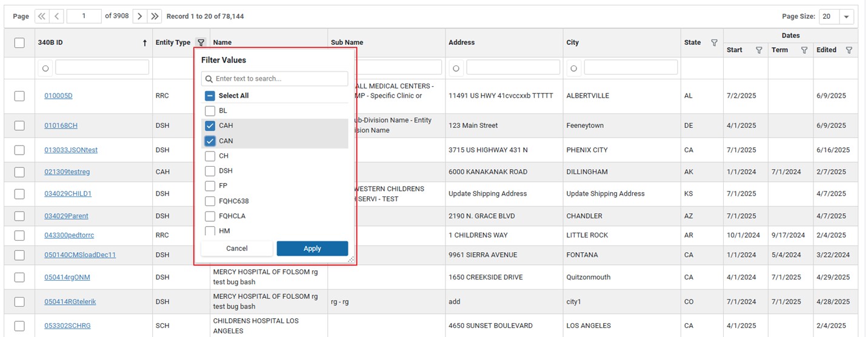The image size is (868, 337).
Task: Open the State column filter icon
Action: (714, 42)
